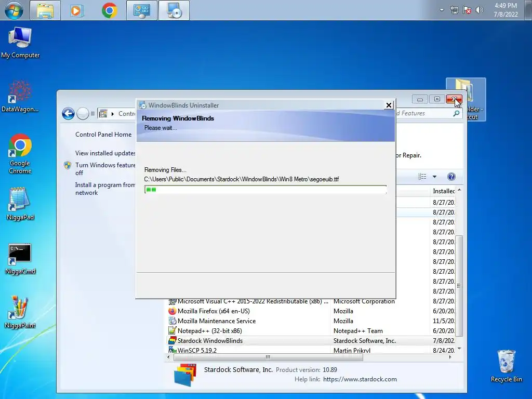
Task: Open Install a program from the network
Action: point(105,189)
